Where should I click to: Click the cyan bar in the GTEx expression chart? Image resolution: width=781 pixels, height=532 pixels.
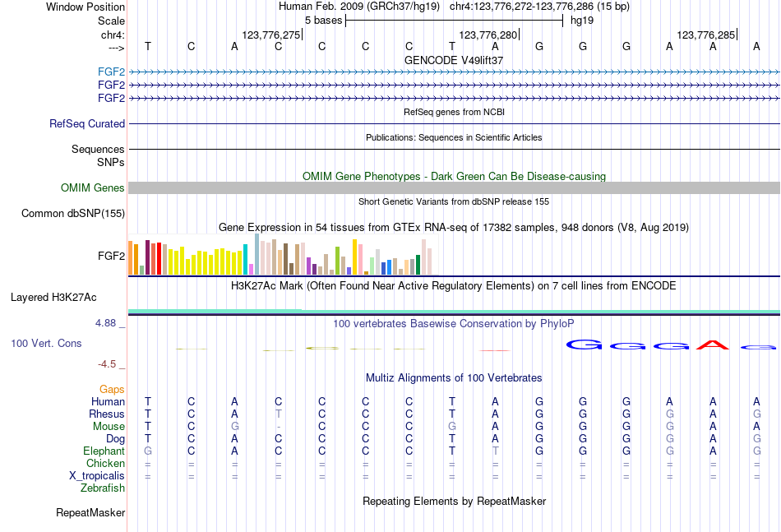245,260
